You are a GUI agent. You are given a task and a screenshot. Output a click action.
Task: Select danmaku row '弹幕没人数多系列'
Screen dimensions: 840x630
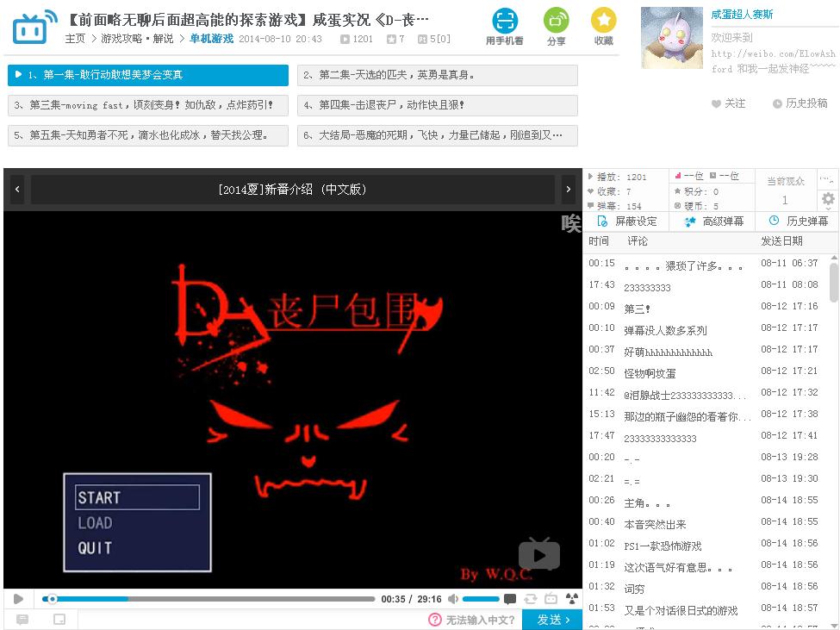pos(706,328)
